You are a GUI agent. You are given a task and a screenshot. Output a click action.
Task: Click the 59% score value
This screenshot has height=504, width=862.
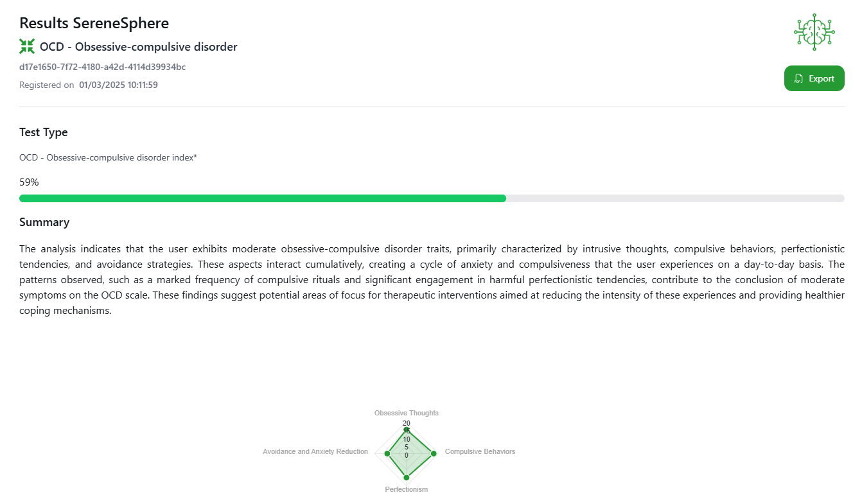pyautogui.click(x=29, y=182)
